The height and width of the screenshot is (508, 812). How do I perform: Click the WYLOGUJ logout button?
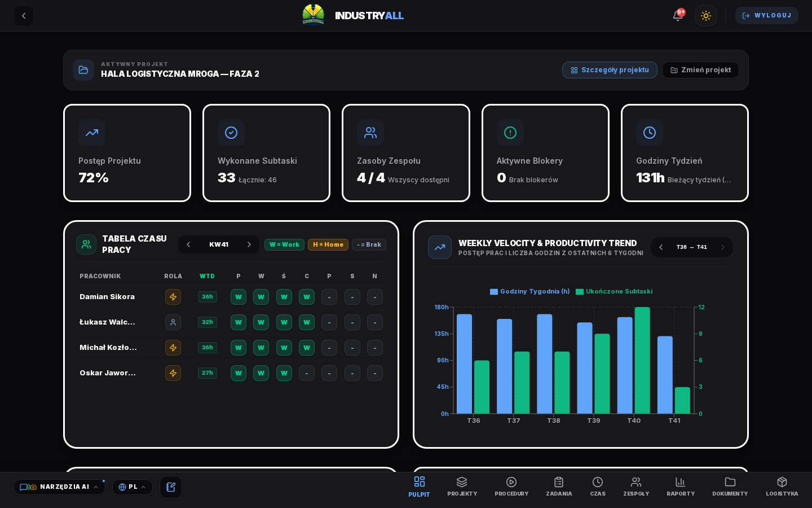coord(767,16)
